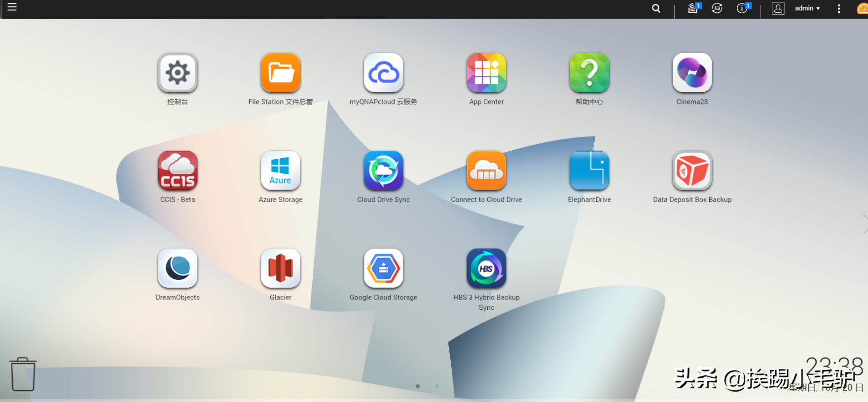Open the myQNAPcloud icon

[x=384, y=73]
